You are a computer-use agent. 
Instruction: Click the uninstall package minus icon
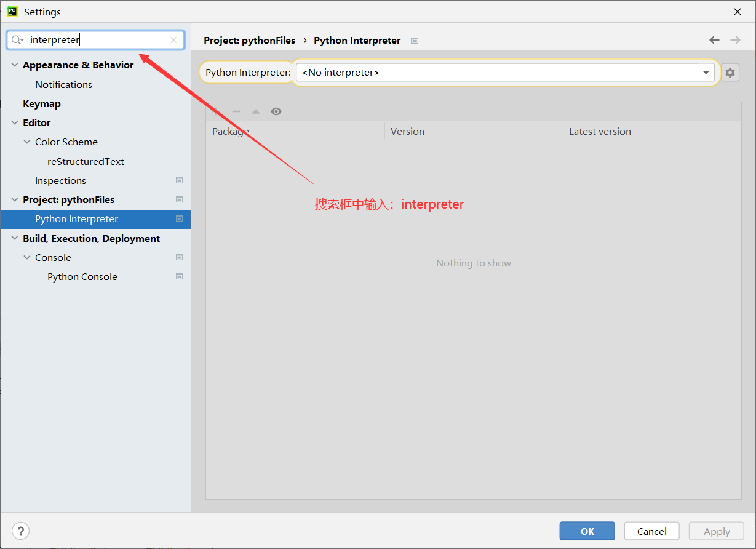[236, 111]
